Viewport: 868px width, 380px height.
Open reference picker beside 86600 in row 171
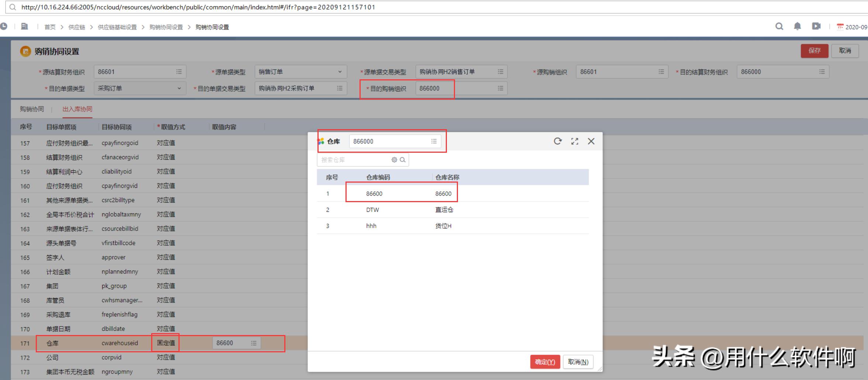point(253,343)
